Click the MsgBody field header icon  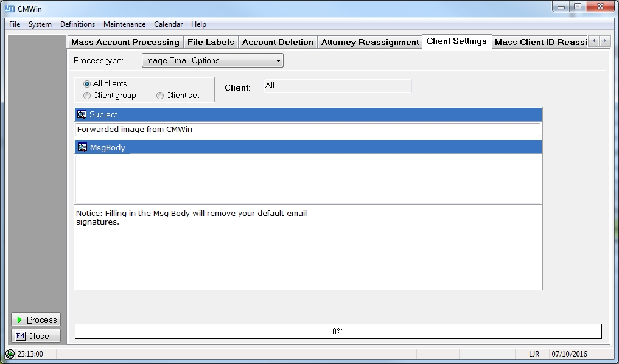tap(82, 147)
